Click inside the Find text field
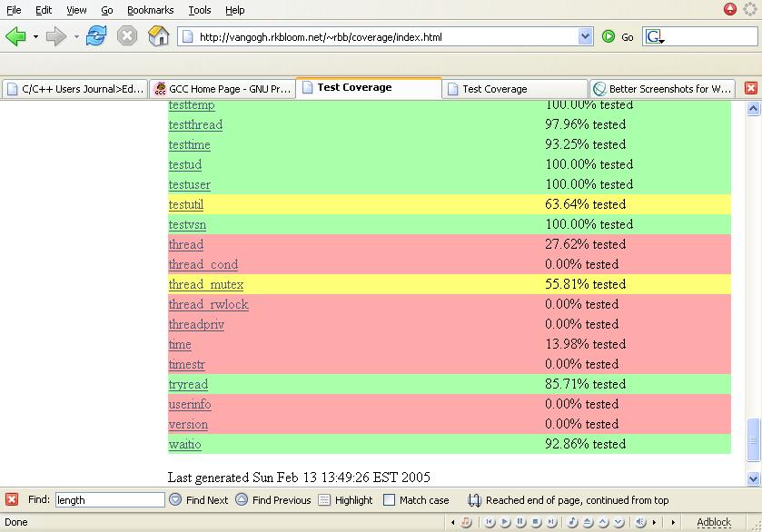 [x=109, y=499]
